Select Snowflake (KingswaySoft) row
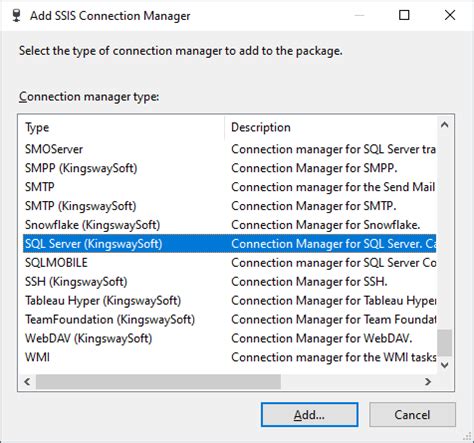This screenshot has width=474, height=443. point(229,225)
